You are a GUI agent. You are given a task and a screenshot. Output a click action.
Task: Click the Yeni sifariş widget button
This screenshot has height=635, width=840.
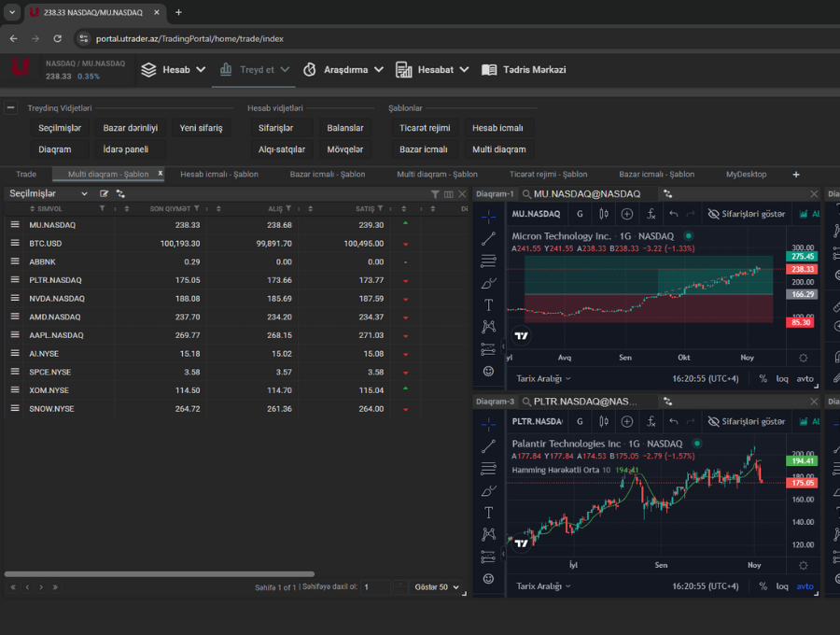[201, 128]
